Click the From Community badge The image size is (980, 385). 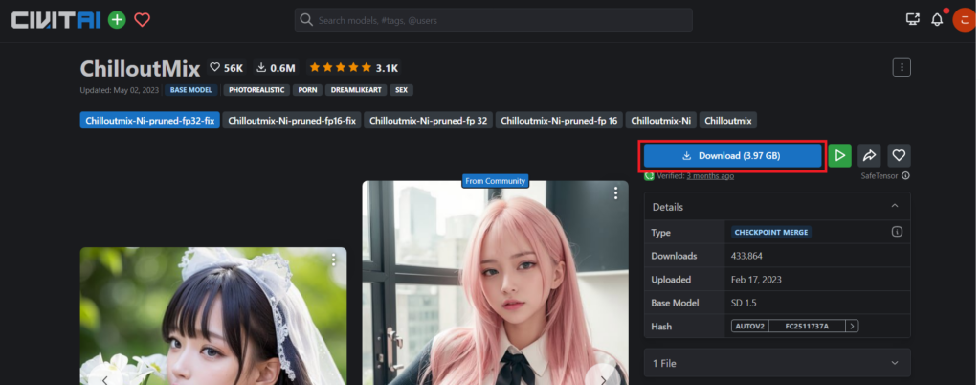pyautogui.click(x=496, y=181)
